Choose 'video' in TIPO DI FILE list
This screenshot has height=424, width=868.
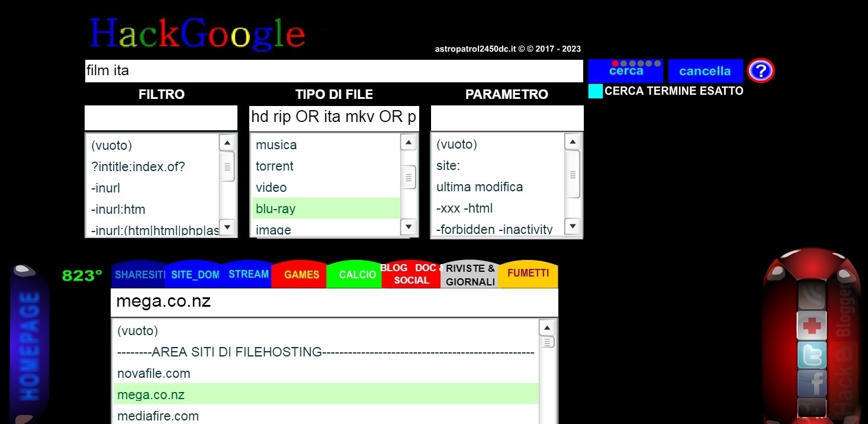click(326, 188)
